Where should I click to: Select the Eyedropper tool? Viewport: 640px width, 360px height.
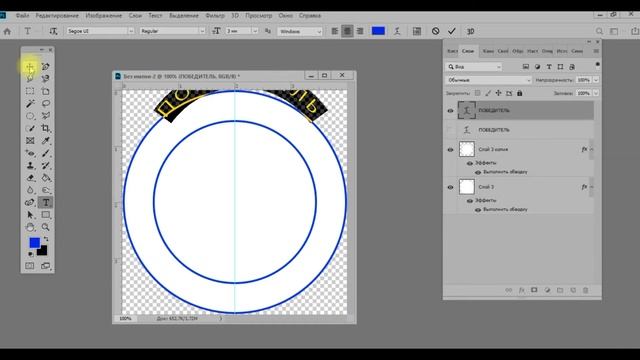[x=46, y=141]
